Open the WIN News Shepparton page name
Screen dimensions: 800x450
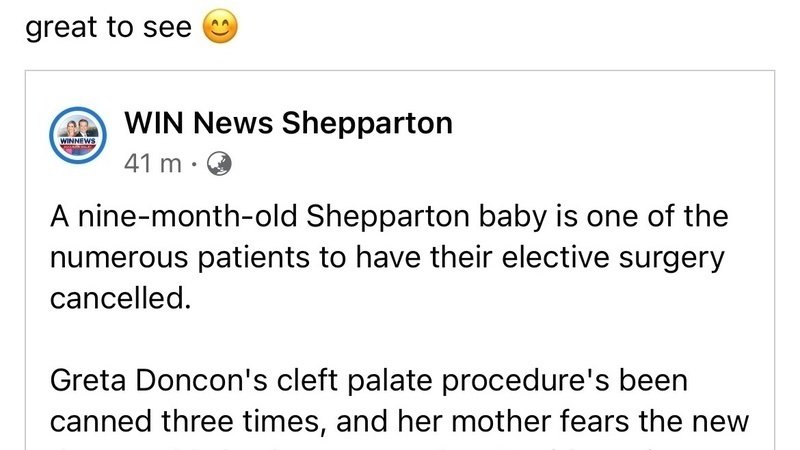[x=288, y=123]
